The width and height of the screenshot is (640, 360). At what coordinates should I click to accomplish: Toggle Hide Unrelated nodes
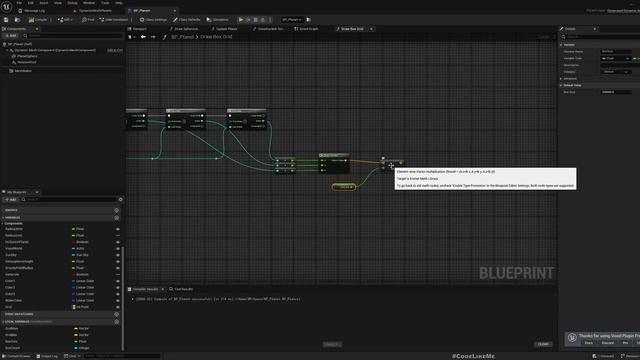[x=113, y=20]
